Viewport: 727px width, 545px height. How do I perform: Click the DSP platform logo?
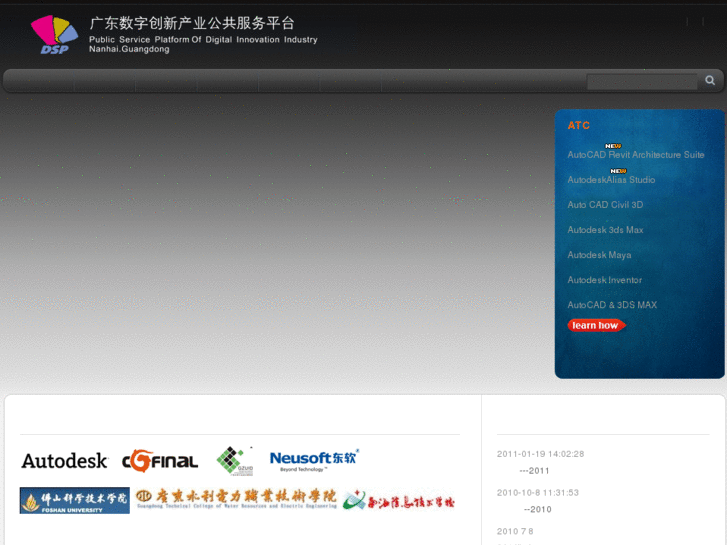[x=54, y=35]
